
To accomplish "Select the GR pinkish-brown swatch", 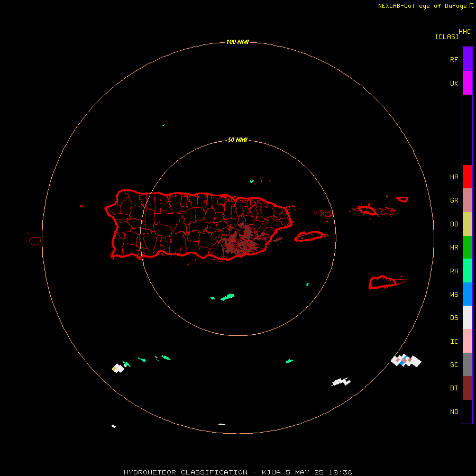I will click(467, 200).
